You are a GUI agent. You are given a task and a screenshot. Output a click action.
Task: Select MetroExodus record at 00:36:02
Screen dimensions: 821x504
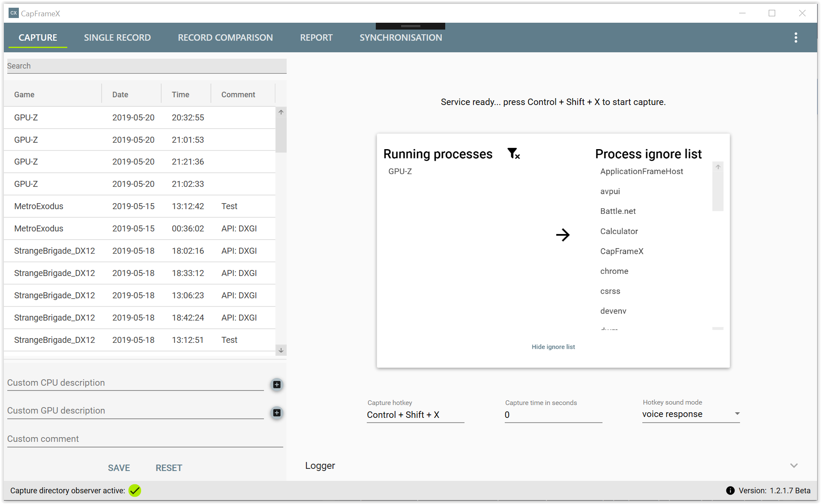(140, 228)
